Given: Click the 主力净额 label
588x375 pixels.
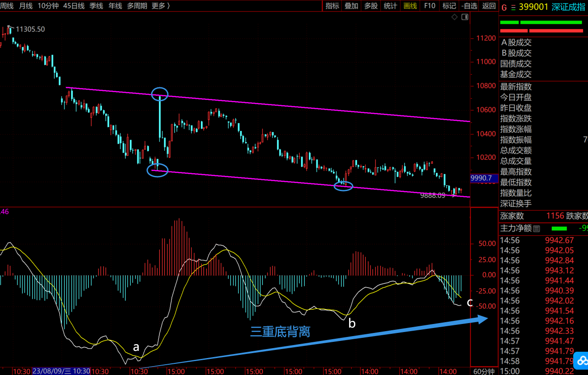Looking at the screenshot, I should tap(516, 228).
